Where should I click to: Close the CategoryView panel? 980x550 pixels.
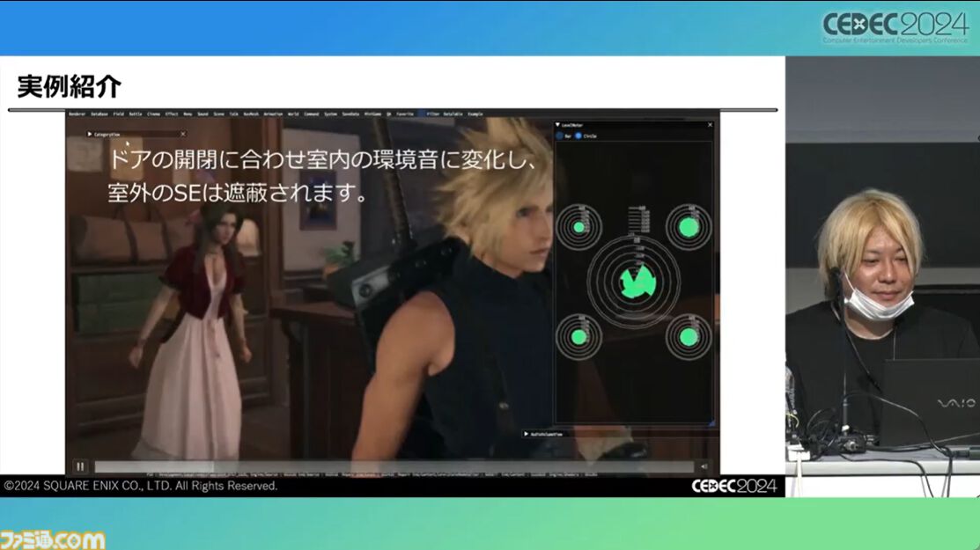click(182, 135)
